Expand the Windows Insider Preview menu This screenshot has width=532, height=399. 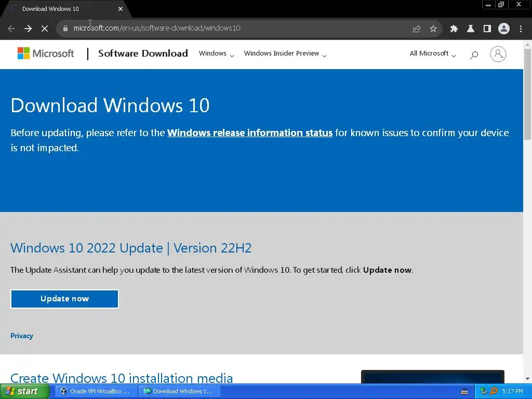point(285,54)
